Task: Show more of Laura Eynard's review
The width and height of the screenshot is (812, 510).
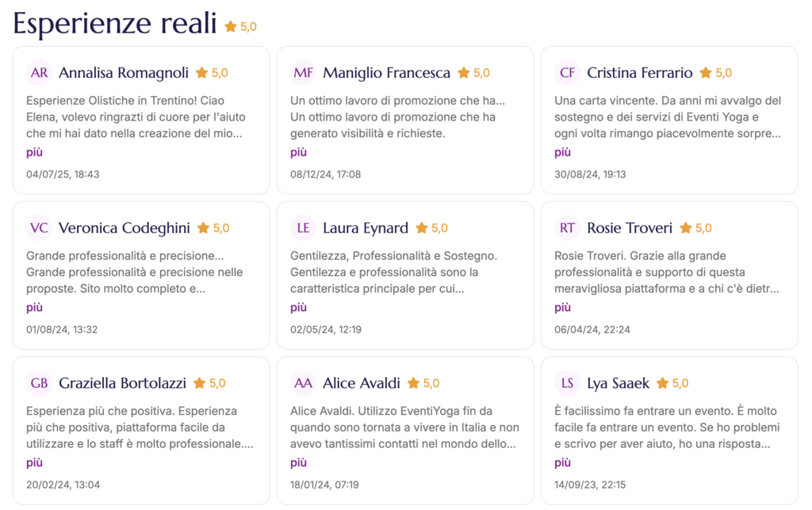Action: pos(298,308)
